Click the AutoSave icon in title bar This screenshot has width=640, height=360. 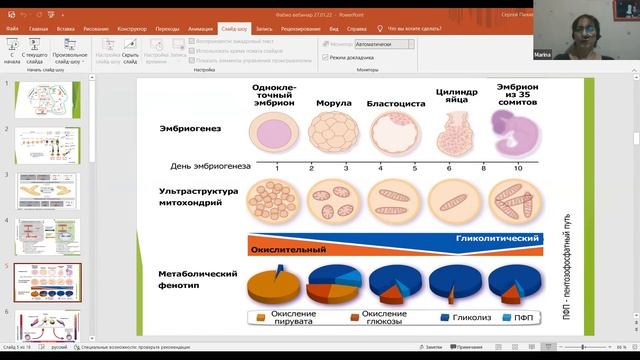[x=11, y=15]
